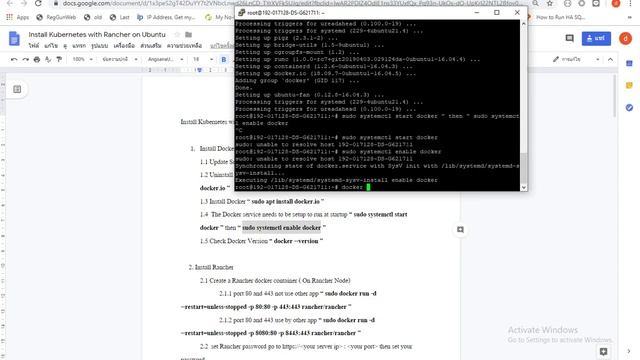This screenshot has width=640, height=360.
Task: Click highlighted 'sudo systemctl enable docker' text
Action: pyautogui.click(x=282, y=227)
